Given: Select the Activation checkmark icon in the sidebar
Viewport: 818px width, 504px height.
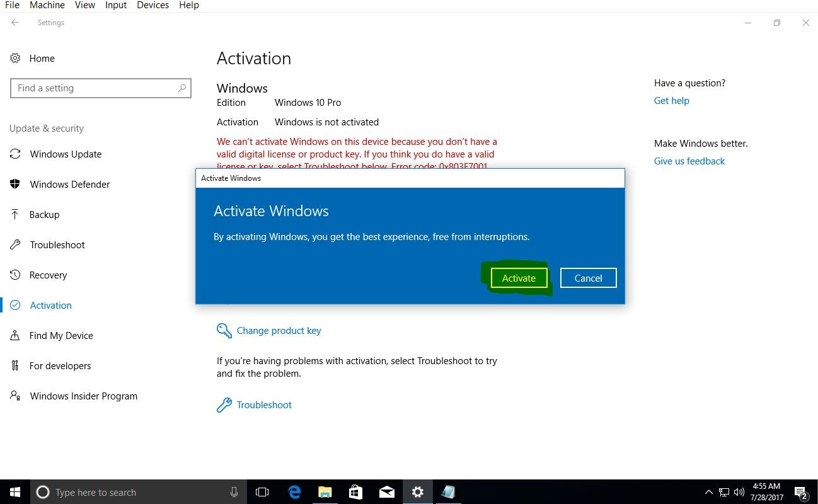Looking at the screenshot, I should pyautogui.click(x=15, y=305).
